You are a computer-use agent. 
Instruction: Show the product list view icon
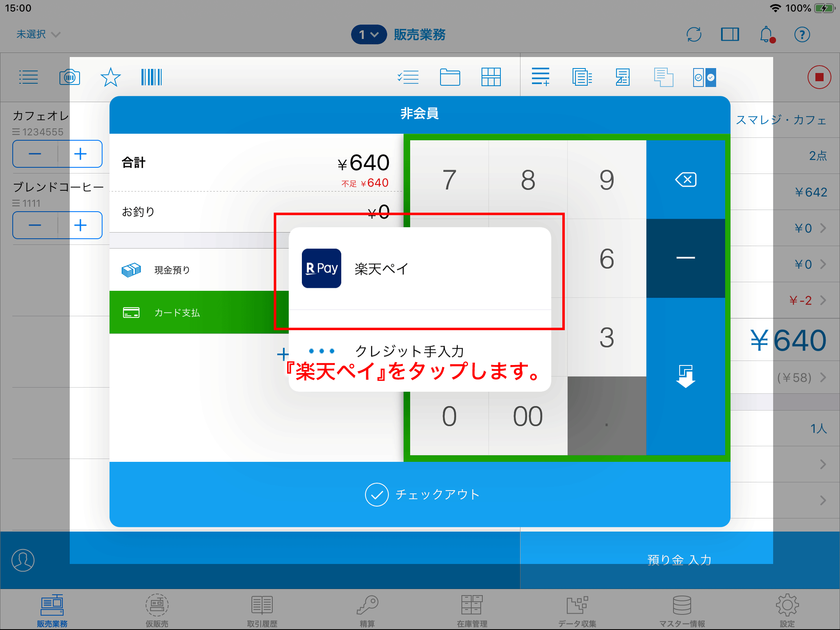click(x=29, y=77)
